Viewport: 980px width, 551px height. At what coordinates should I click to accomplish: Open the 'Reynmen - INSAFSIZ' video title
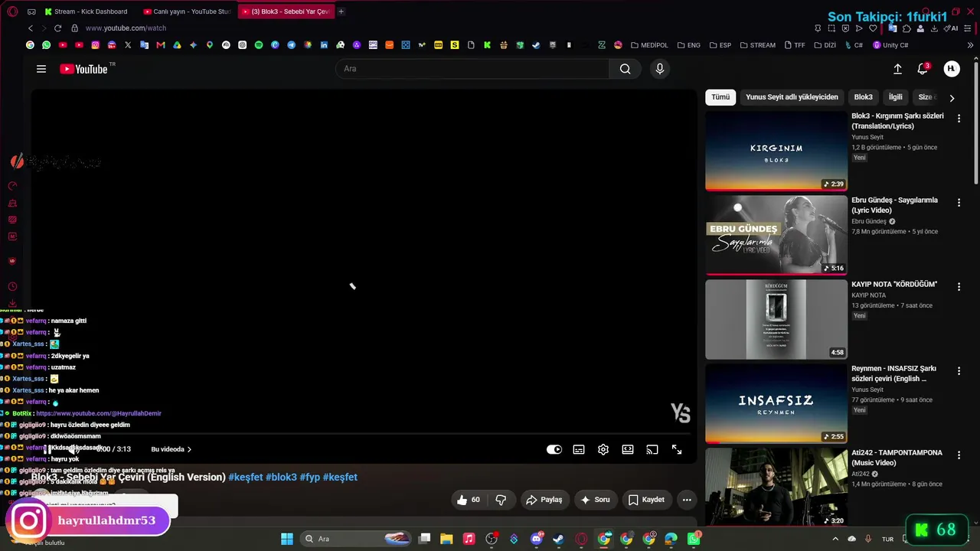coord(893,373)
